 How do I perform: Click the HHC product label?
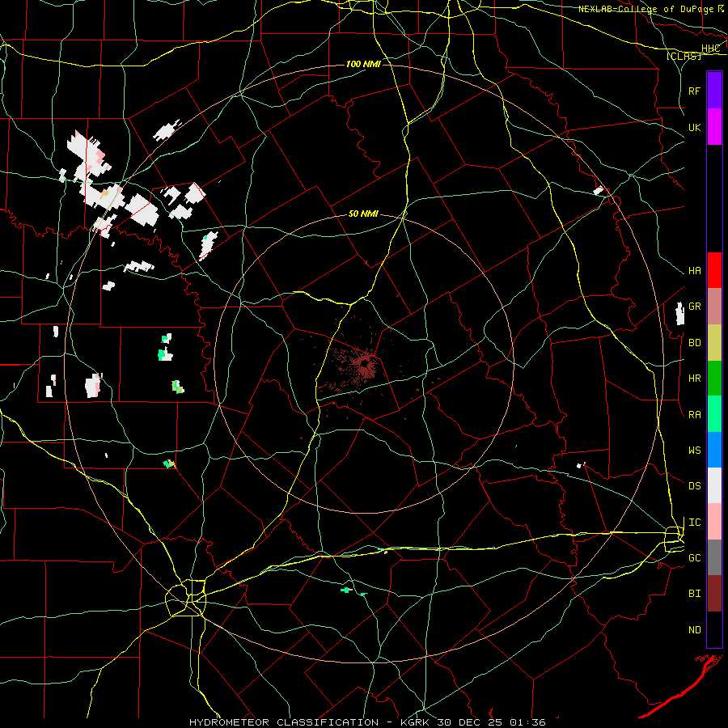[710, 49]
